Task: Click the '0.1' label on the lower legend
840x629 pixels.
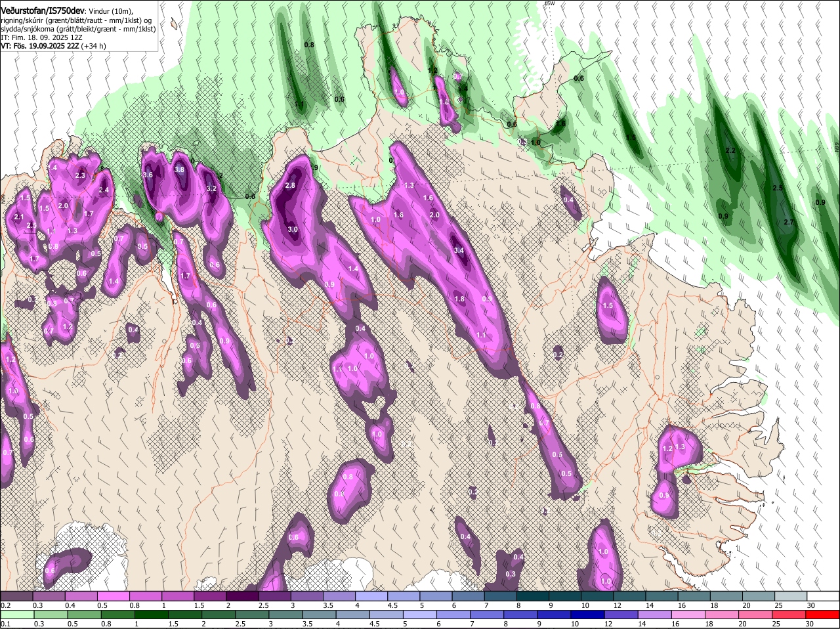Action: [5, 624]
